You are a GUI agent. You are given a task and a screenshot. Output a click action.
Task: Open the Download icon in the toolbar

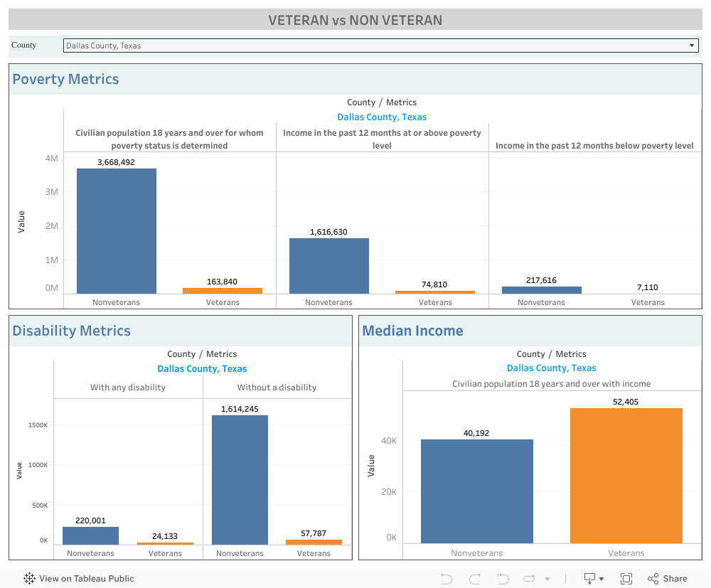click(x=589, y=578)
